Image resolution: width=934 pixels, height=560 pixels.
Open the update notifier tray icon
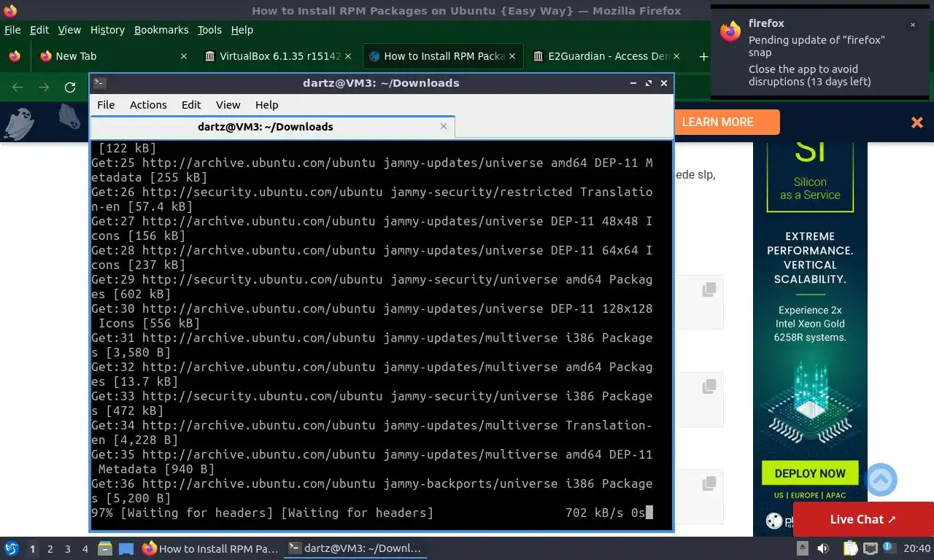point(889,547)
